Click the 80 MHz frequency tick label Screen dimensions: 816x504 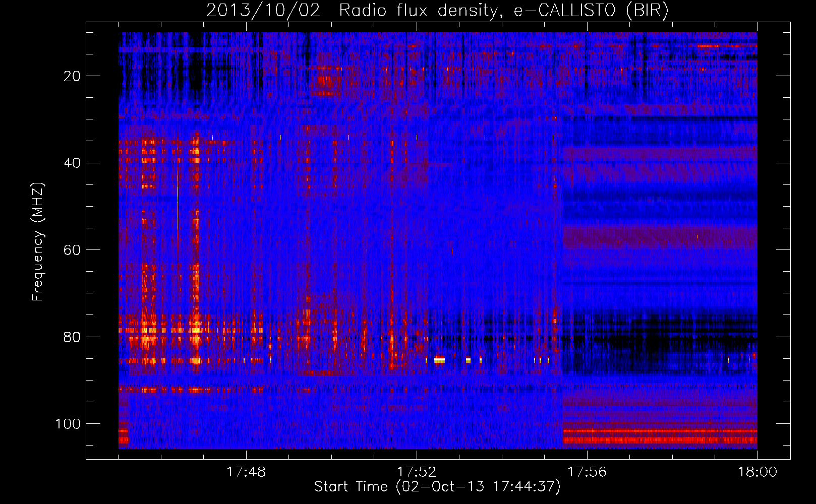72,337
